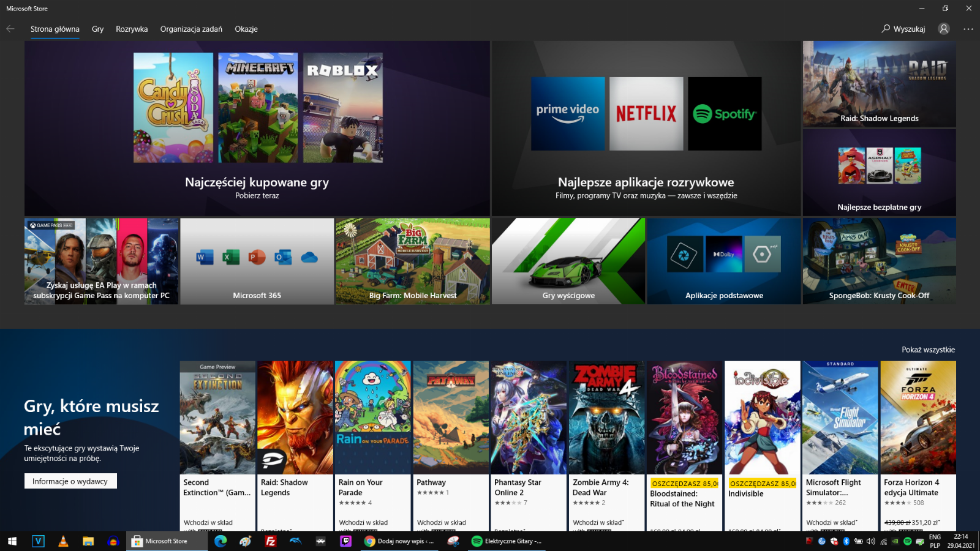Viewport: 980px width, 551px height.
Task: Click the Candy Crush Soda tile
Action: [173, 107]
